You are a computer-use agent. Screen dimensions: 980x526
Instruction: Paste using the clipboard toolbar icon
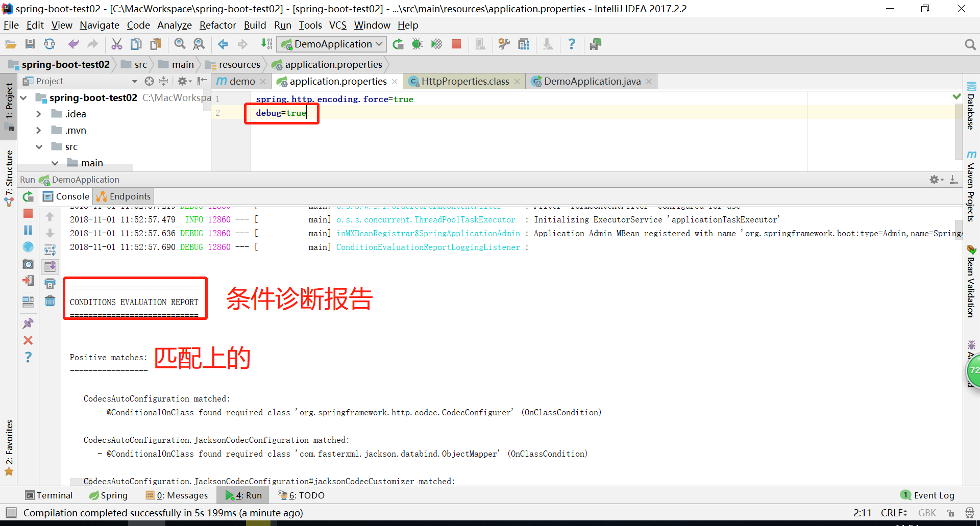[x=156, y=44]
